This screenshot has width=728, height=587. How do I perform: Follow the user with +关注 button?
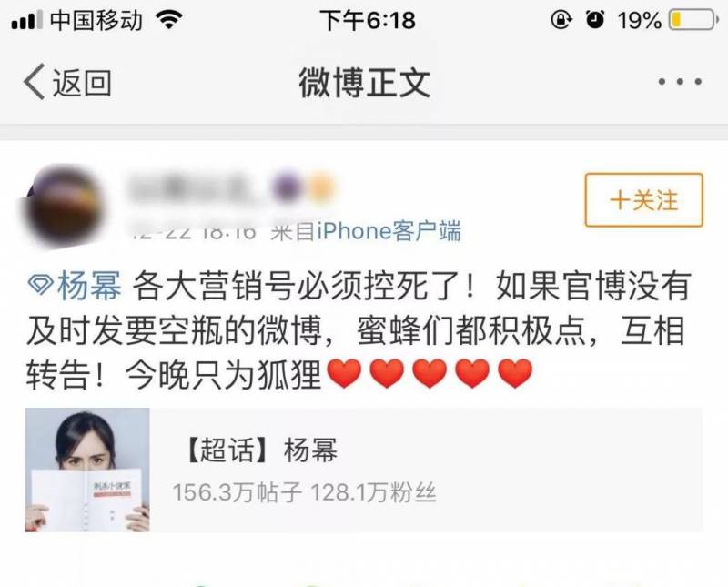point(644,200)
